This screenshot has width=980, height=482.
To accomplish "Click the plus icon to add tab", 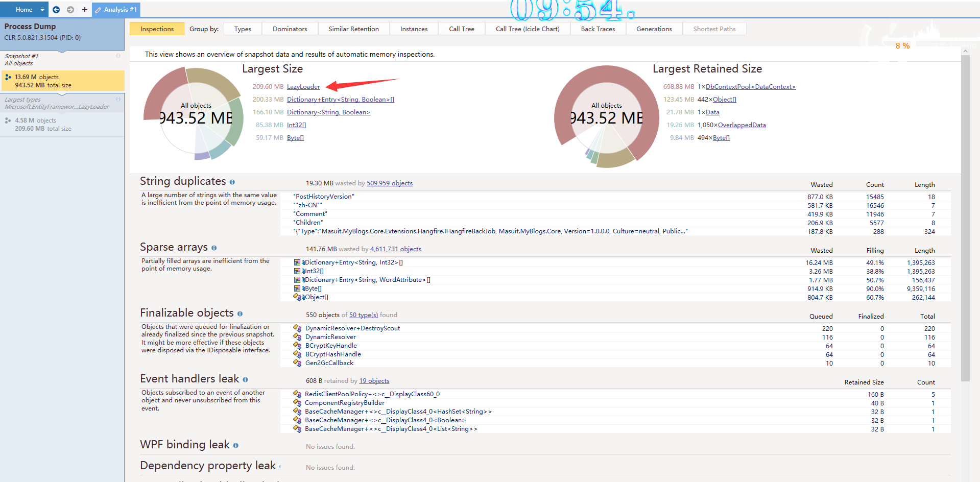I will click(x=85, y=10).
